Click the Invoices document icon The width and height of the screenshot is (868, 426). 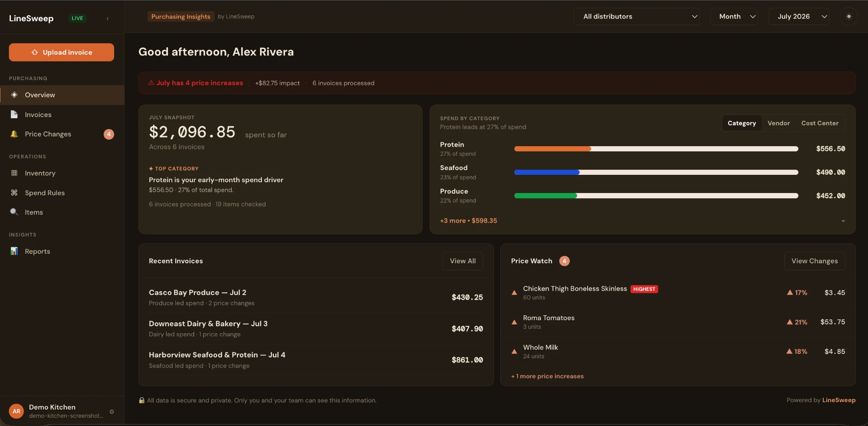tap(14, 115)
